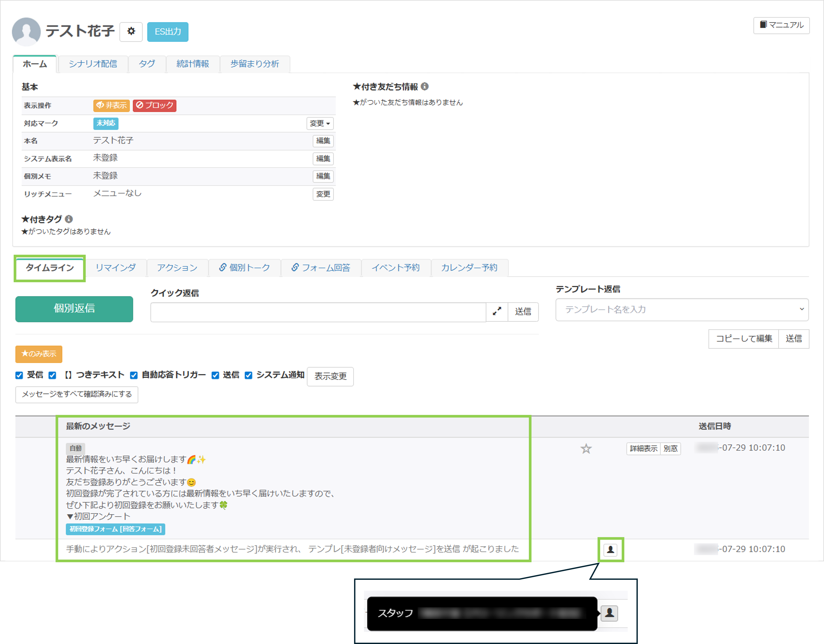Click the user avatar picture
This screenshot has height=644, width=824.
click(26, 32)
